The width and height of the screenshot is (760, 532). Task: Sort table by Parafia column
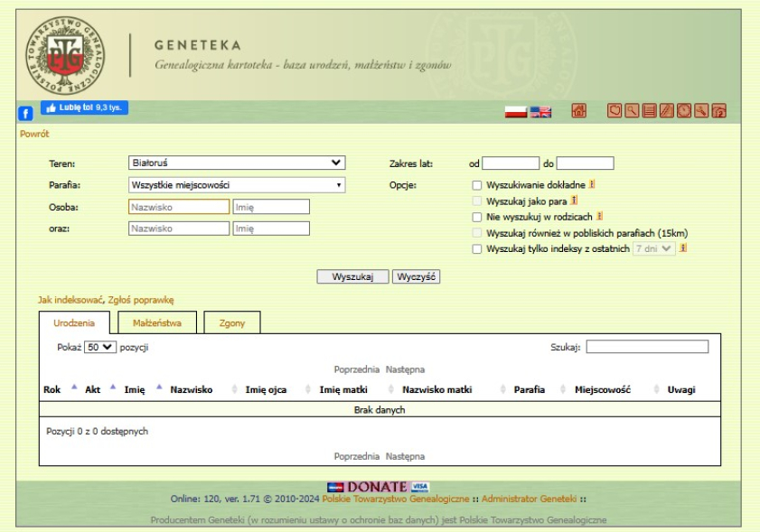tap(539, 389)
